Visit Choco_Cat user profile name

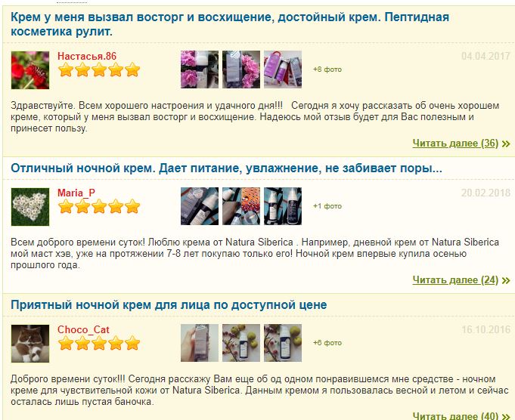click(83, 329)
